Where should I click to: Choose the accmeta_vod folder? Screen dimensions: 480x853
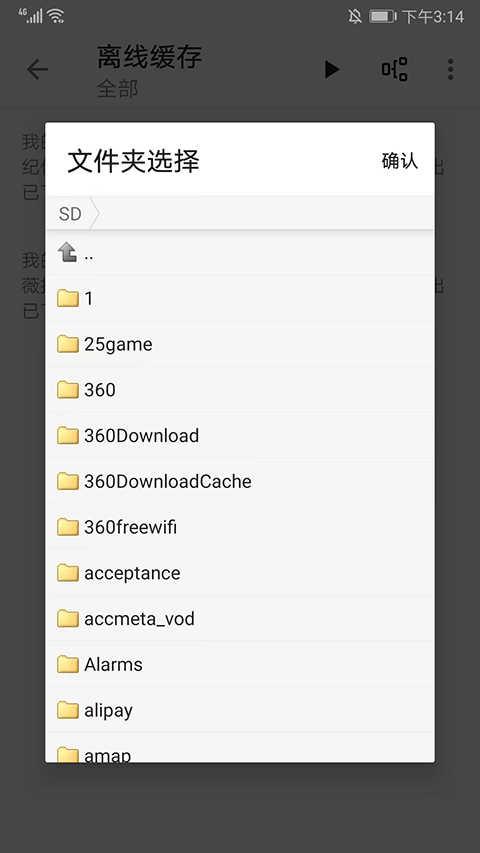[239, 618]
